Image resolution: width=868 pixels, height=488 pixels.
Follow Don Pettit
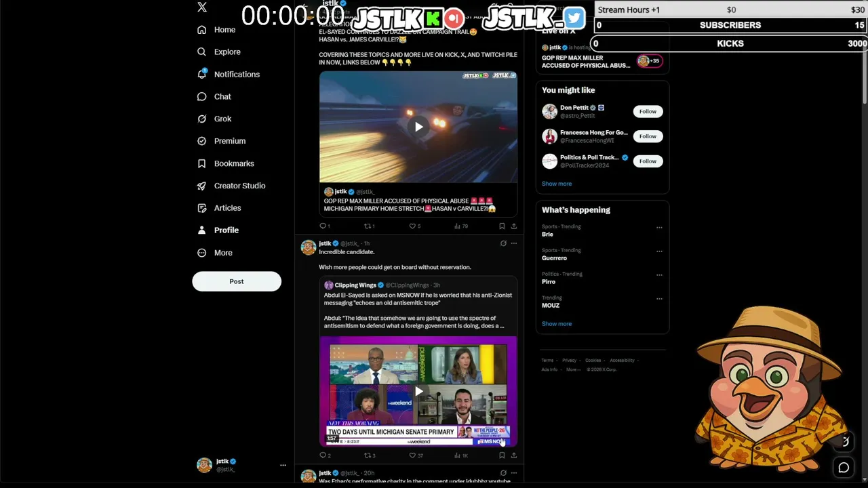coord(648,111)
